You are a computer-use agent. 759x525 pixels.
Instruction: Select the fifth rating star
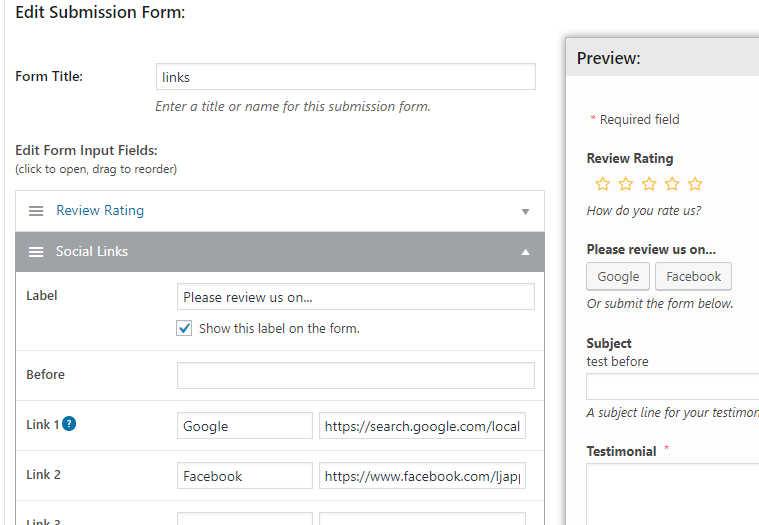point(695,184)
